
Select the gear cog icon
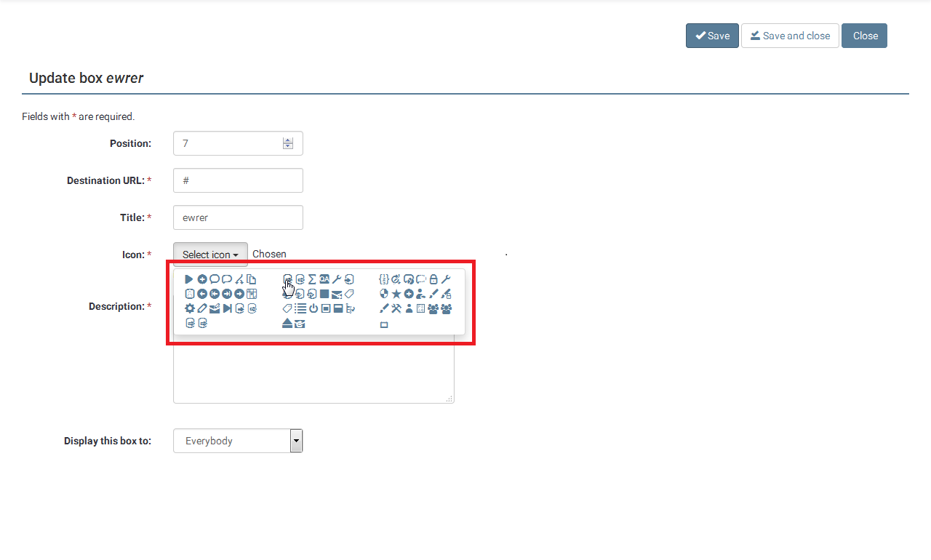[190, 308]
